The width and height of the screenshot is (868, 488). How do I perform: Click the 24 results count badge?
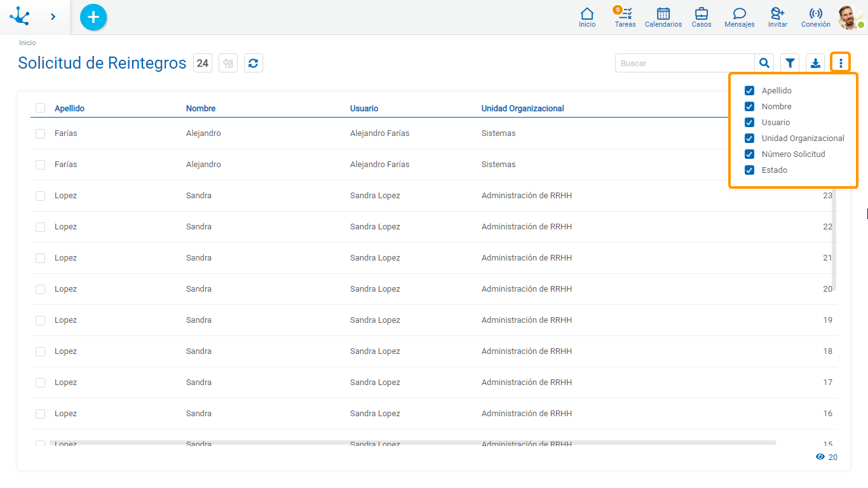coord(203,63)
